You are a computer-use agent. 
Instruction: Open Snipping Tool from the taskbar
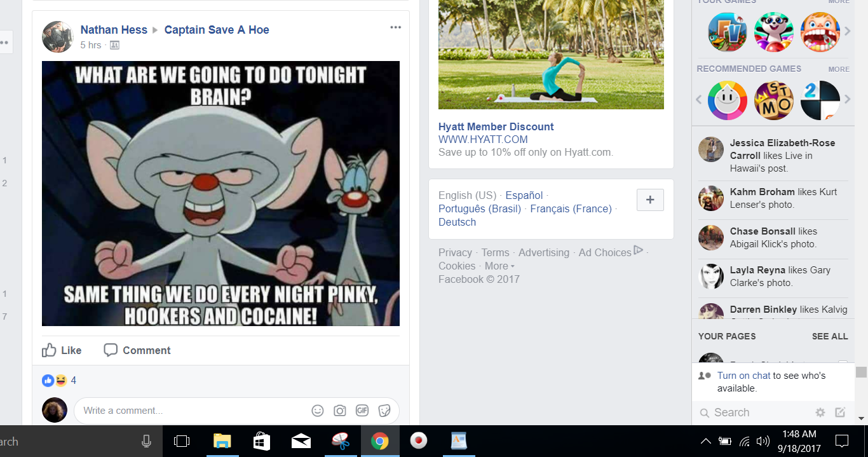click(x=341, y=441)
